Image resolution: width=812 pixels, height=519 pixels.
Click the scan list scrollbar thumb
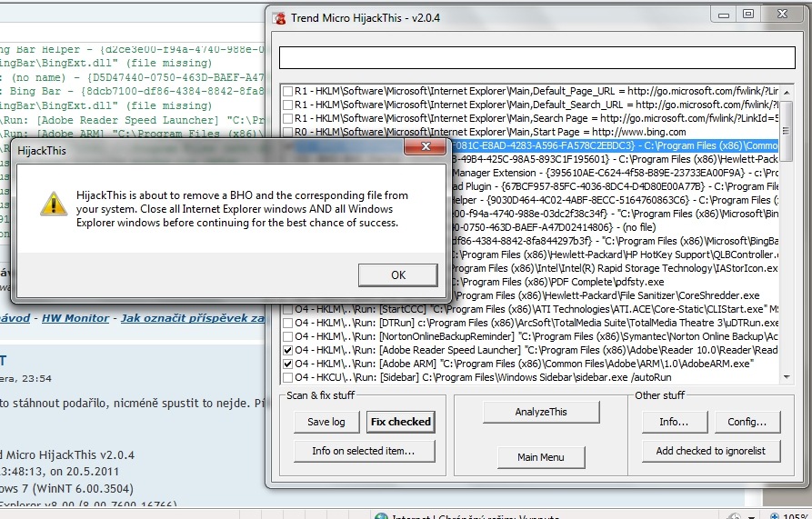coord(787,131)
